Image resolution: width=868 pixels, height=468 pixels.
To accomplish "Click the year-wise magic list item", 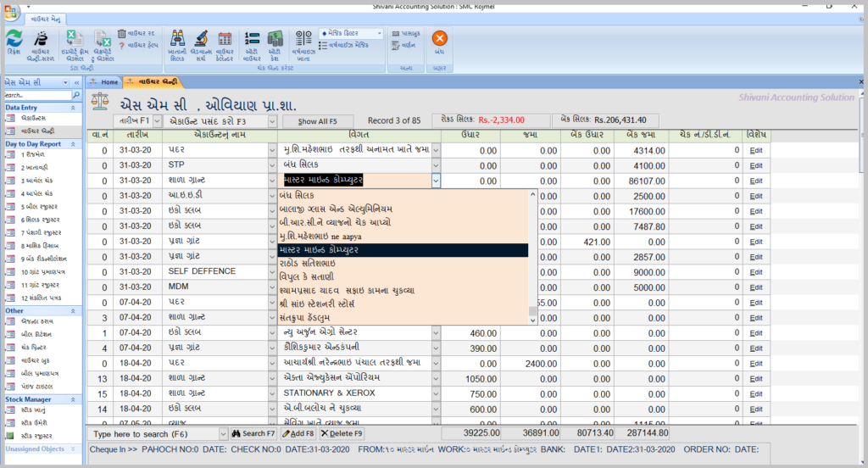I will tap(344, 46).
